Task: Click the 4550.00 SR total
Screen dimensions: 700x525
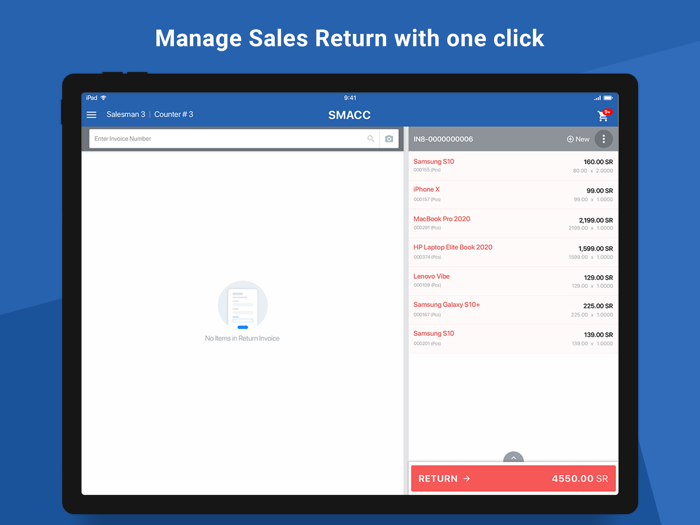Action: tap(579, 479)
